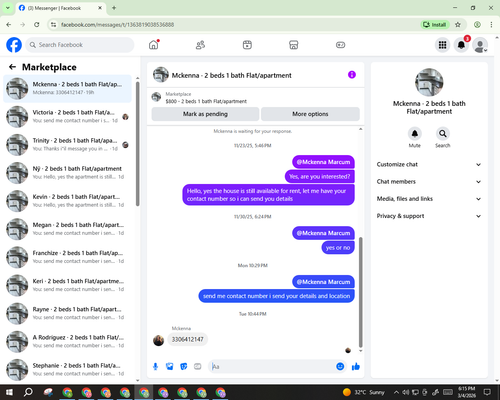Open the purple conversation info icon
This screenshot has width=500, height=400.
(352, 75)
